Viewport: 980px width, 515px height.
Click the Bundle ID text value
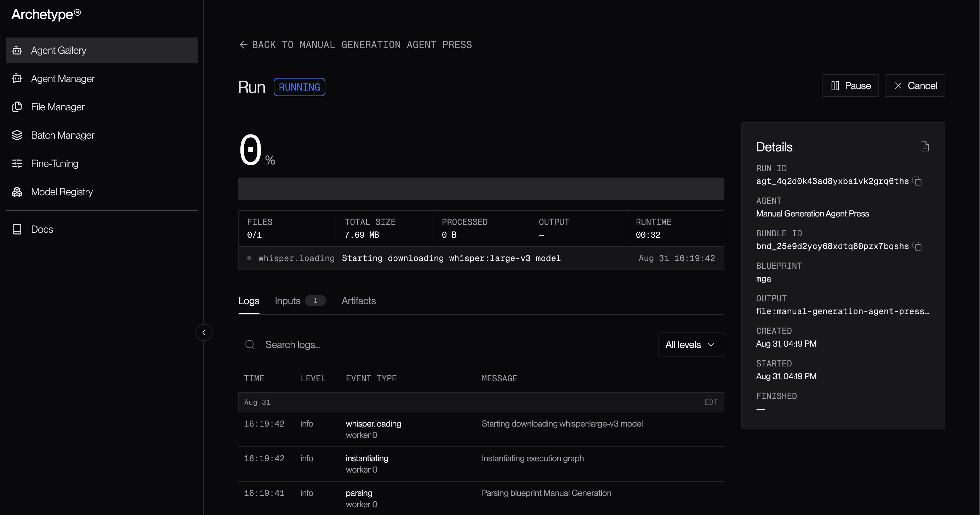pos(832,246)
